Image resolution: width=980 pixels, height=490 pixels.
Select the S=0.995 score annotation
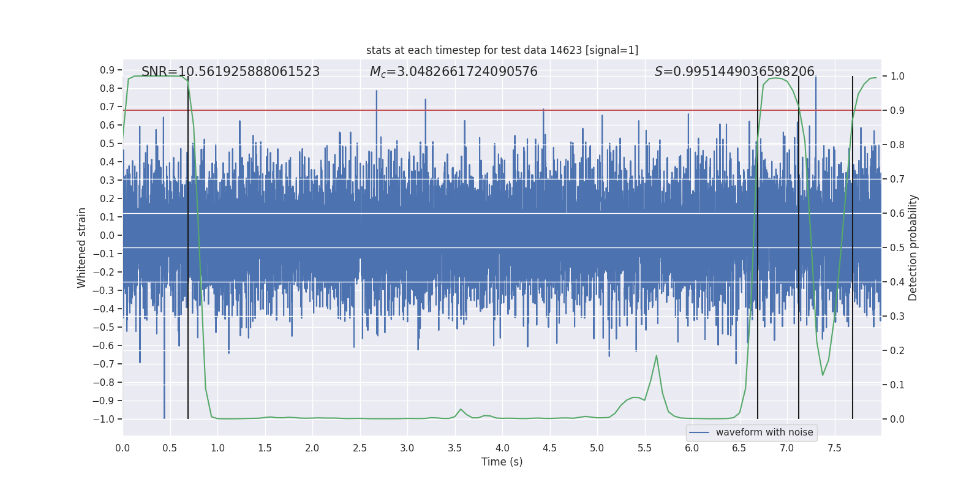click(x=734, y=72)
